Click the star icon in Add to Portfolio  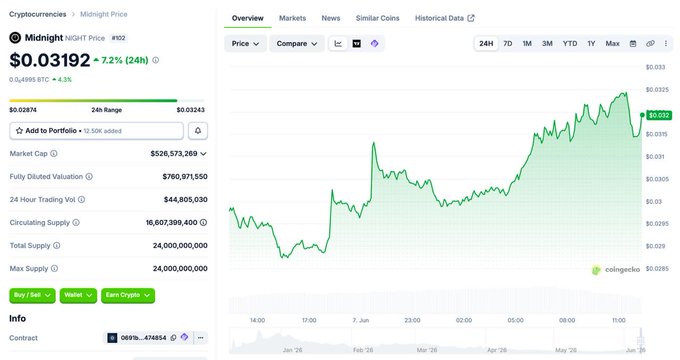(19, 131)
